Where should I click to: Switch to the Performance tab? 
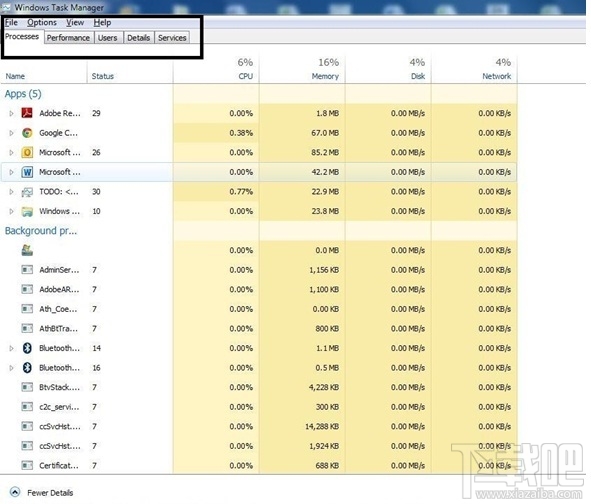68,38
